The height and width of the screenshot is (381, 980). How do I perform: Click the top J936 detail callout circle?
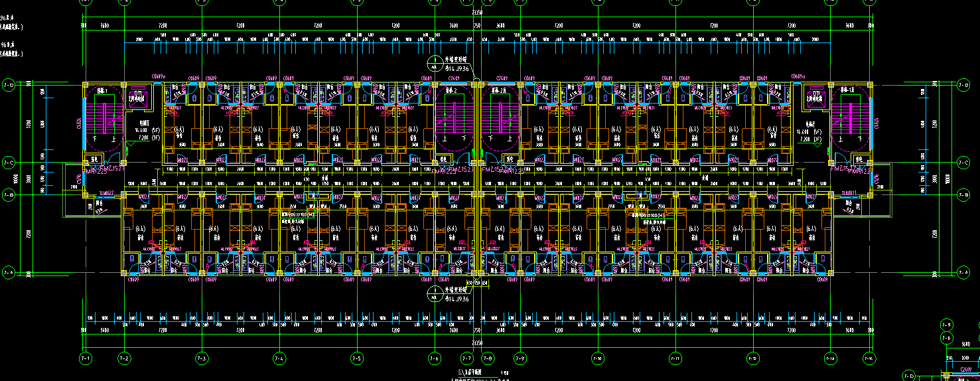tap(434, 64)
